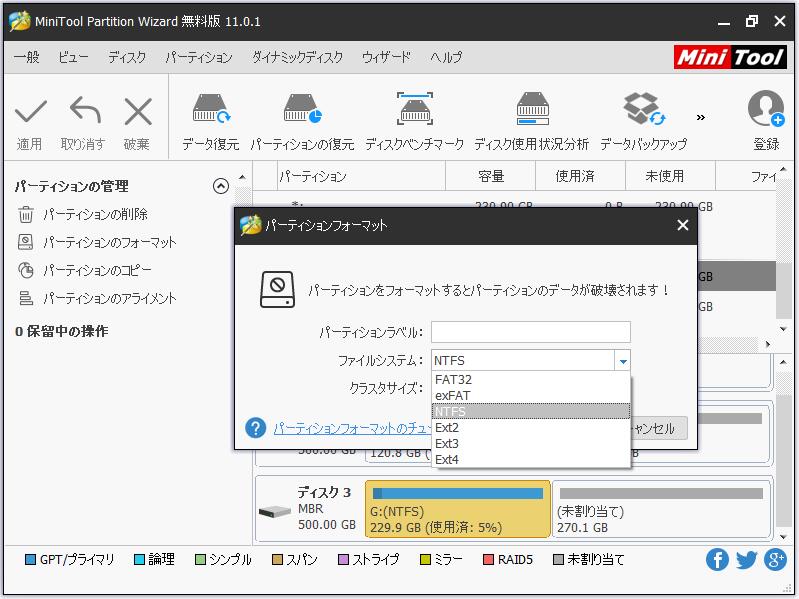799x599 pixels.
Task: Open the Twitter share icon
Action: click(746, 560)
